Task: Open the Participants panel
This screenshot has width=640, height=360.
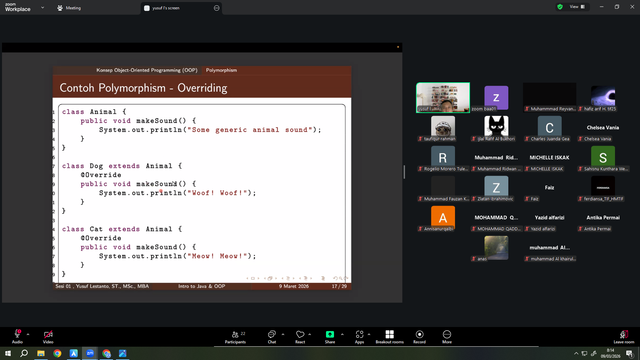Action: pyautogui.click(x=236, y=337)
